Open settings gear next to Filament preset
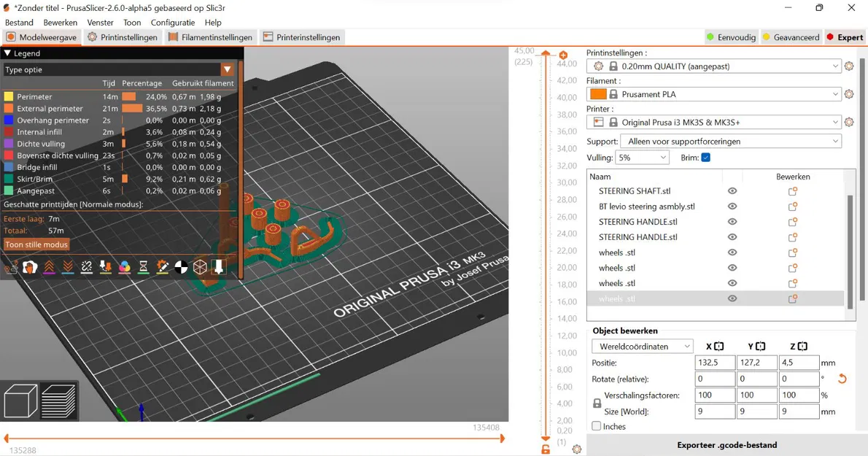Screen dimensions: 868x456 [x=849, y=94]
